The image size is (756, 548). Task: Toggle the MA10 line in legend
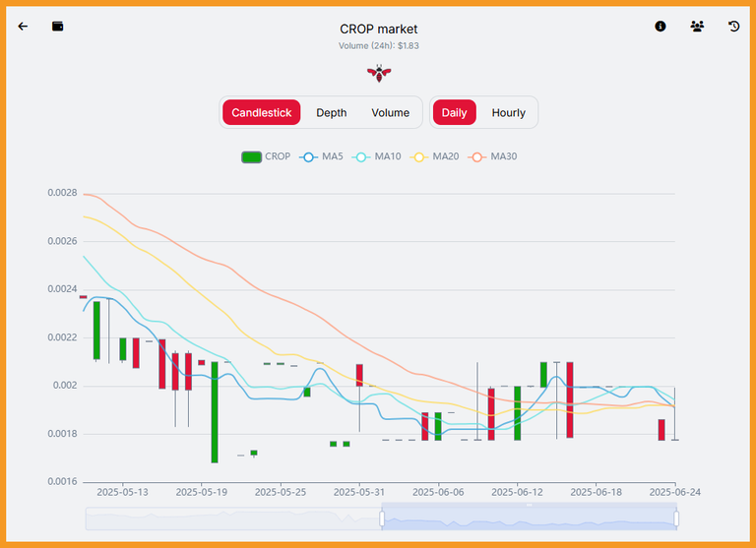(377, 156)
